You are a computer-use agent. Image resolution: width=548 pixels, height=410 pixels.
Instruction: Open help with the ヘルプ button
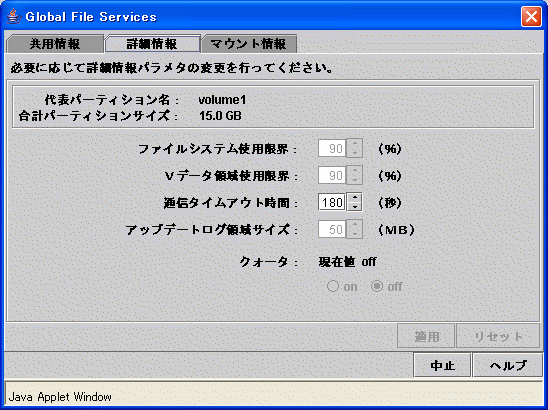click(x=508, y=365)
